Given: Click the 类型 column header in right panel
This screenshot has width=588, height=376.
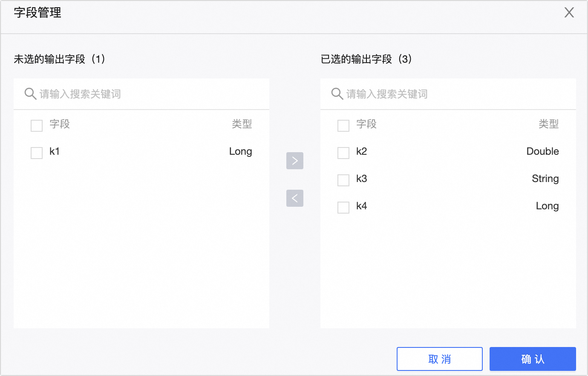Looking at the screenshot, I should [549, 124].
